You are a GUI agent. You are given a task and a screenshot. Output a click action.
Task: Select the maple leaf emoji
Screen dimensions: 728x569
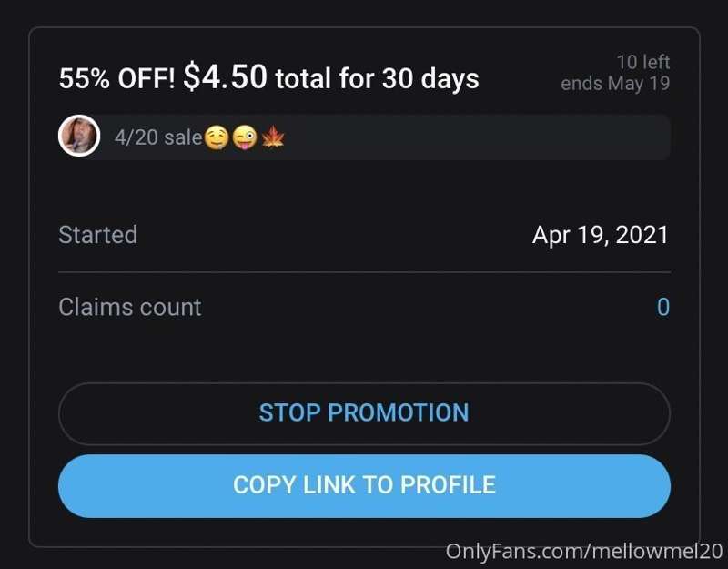click(x=273, y=137)
